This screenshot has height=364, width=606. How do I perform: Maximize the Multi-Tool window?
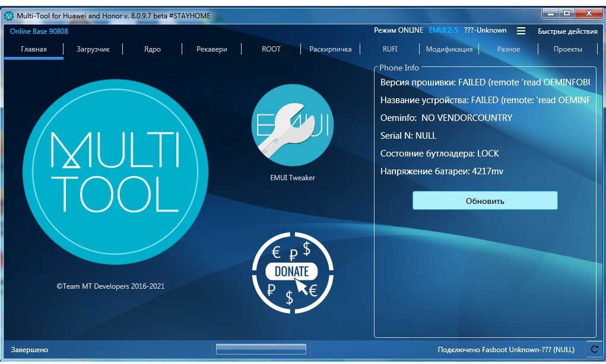(x=567, y=14)
